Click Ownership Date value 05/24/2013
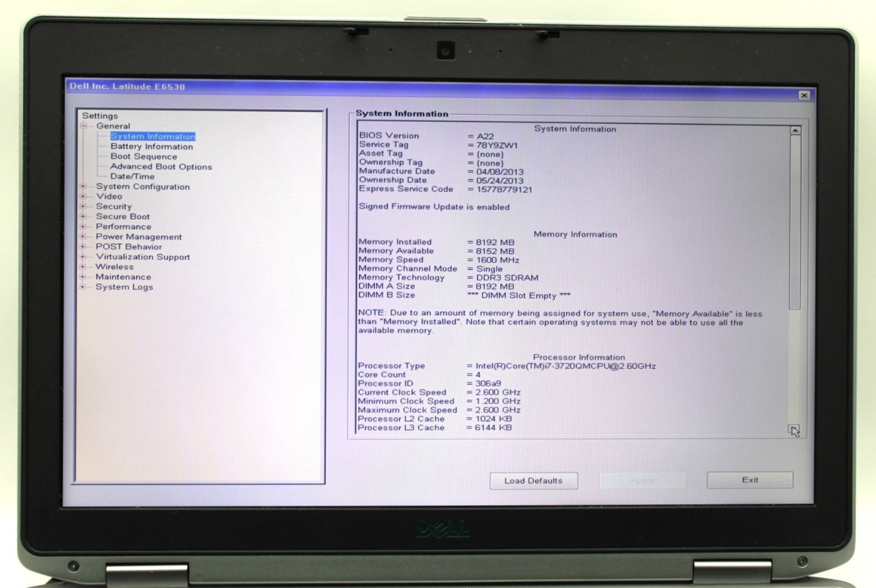 click(500, 181)
